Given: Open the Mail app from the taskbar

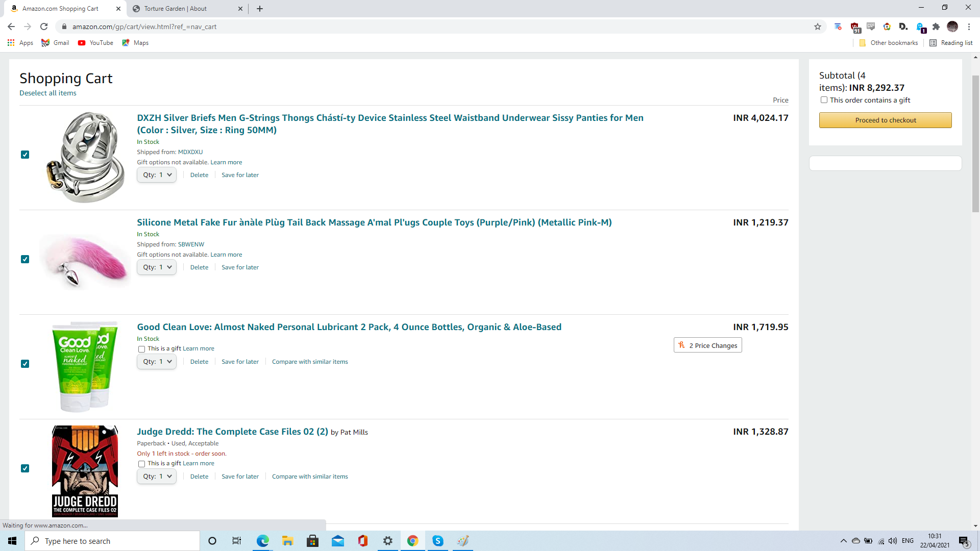Looking at the screenshot, I should pyautogui.click(x=338, y=541).
